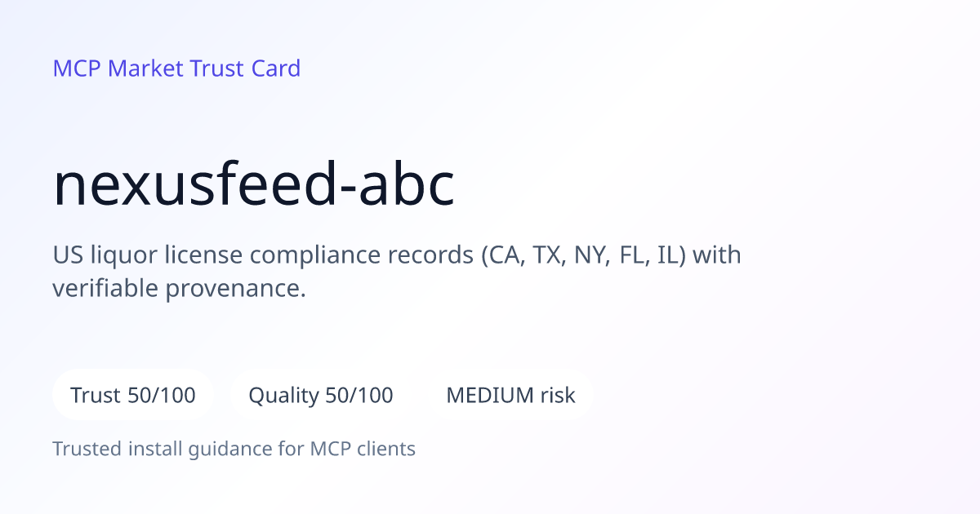The image size is (980, 514).
Task: Click the MEDIUM risk badge
Action: [510, 396]
